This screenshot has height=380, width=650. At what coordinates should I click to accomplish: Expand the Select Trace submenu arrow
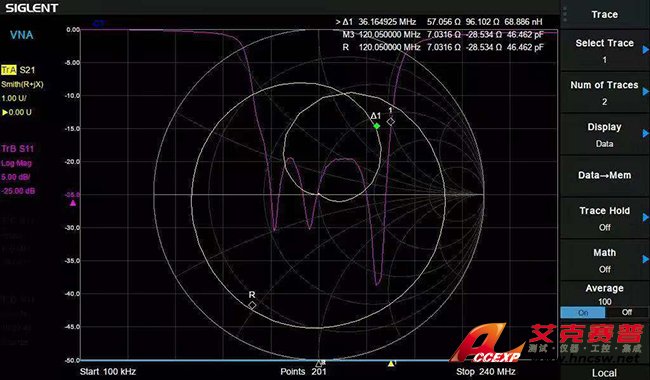[x=645, y=50]
